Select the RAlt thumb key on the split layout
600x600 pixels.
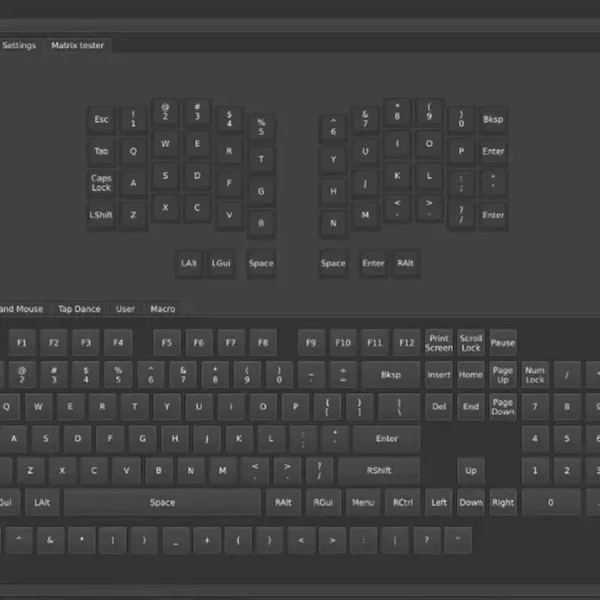pos(406,263)
